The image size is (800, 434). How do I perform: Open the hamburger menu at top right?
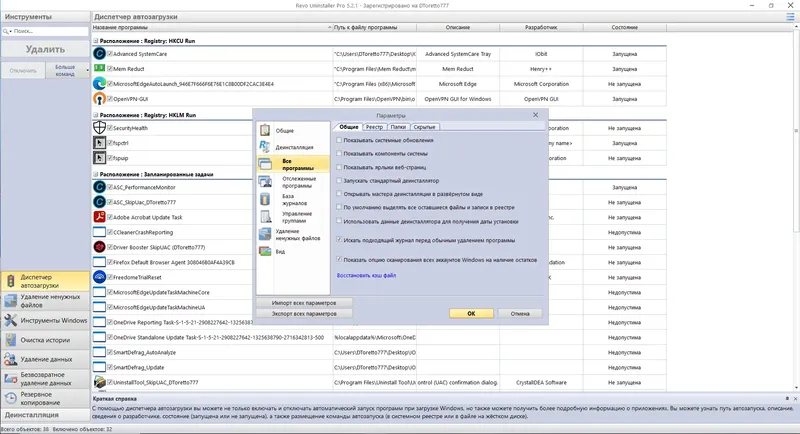[790, 17]
